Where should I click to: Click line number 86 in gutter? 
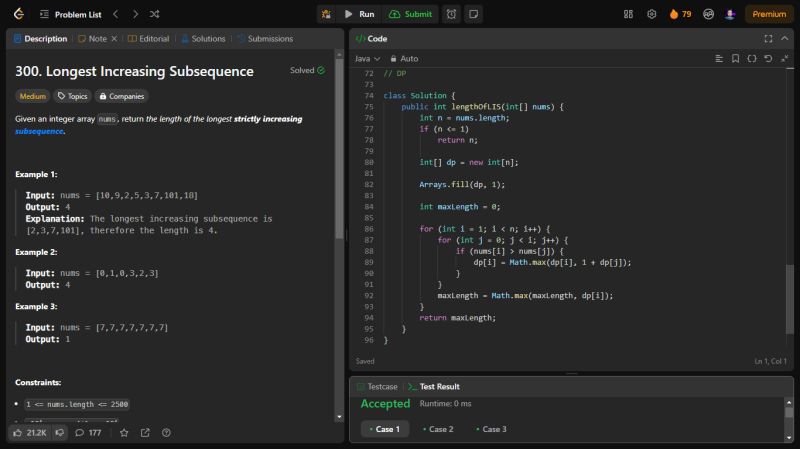369,229
